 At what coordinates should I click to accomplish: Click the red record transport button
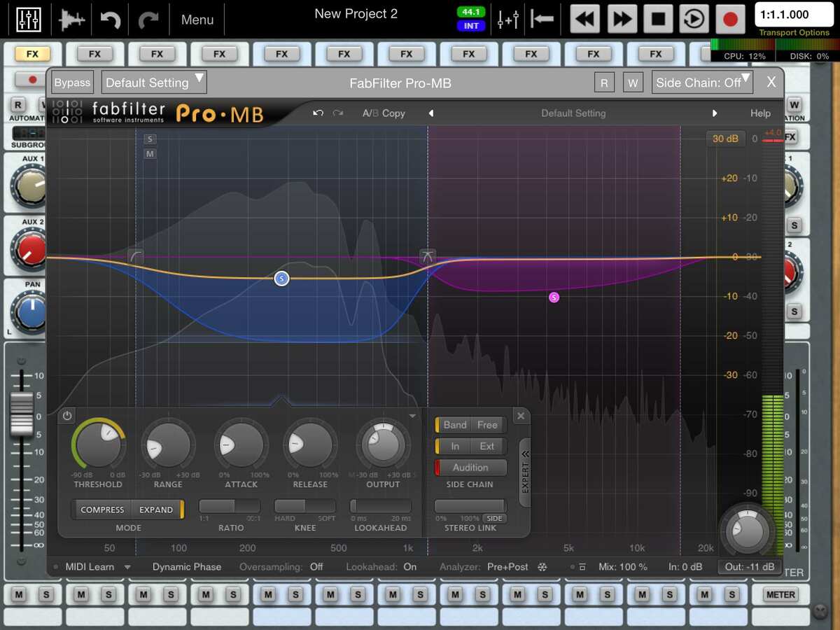(x=731, y=19)
